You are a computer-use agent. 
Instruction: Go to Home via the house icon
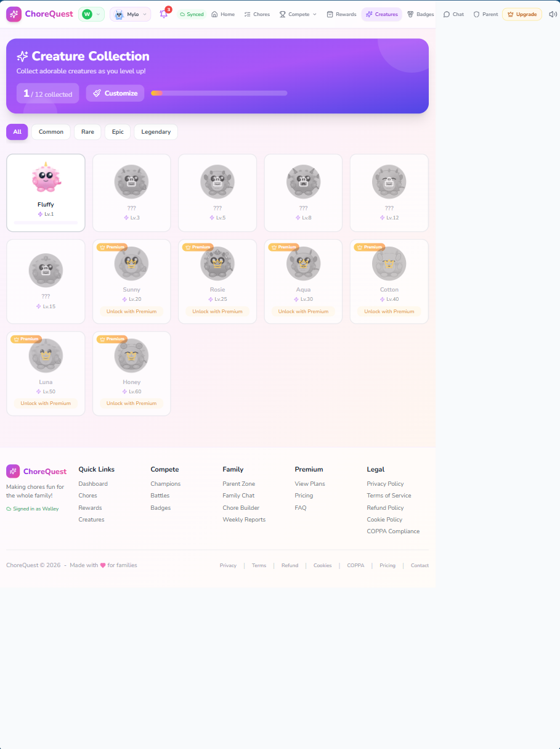[x=222, y=14]
